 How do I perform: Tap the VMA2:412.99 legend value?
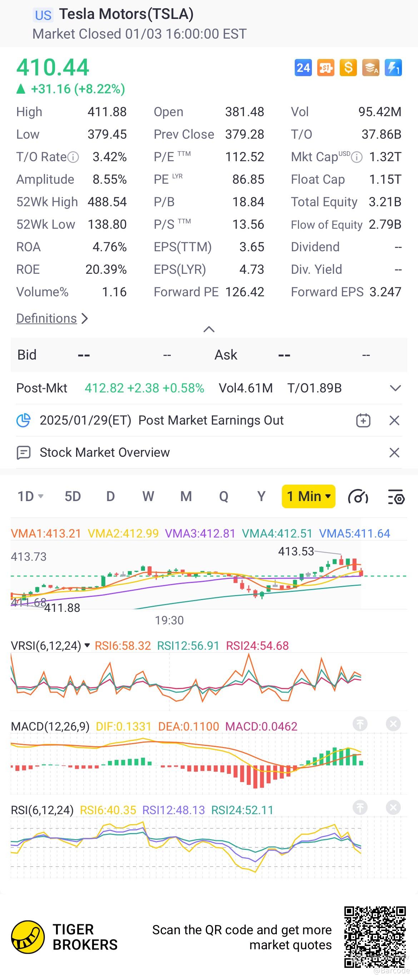pyautogui.click(x=123, y=533)
